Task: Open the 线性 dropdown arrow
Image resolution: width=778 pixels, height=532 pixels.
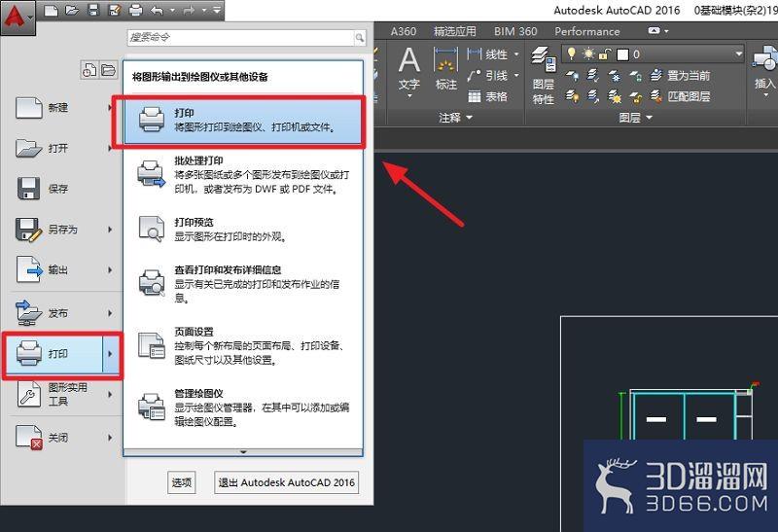Action: point(516,53)
